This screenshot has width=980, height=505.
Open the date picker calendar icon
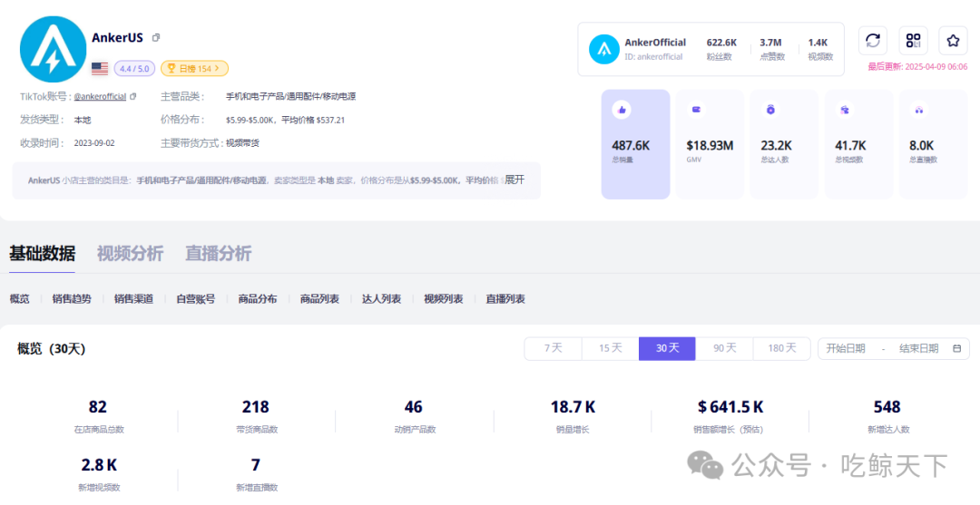click(x=957, y=348)
